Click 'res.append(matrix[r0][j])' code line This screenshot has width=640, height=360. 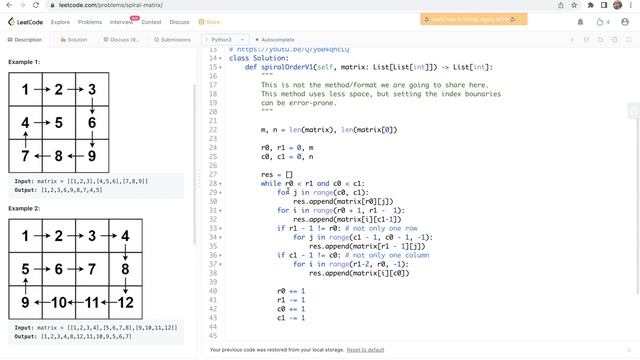point(343,202)
